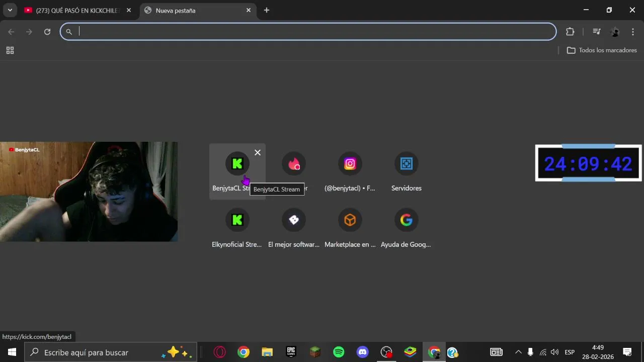644x362 pixels.
Task: Open the clock and date calendar
Action: [x=598, y=352]
